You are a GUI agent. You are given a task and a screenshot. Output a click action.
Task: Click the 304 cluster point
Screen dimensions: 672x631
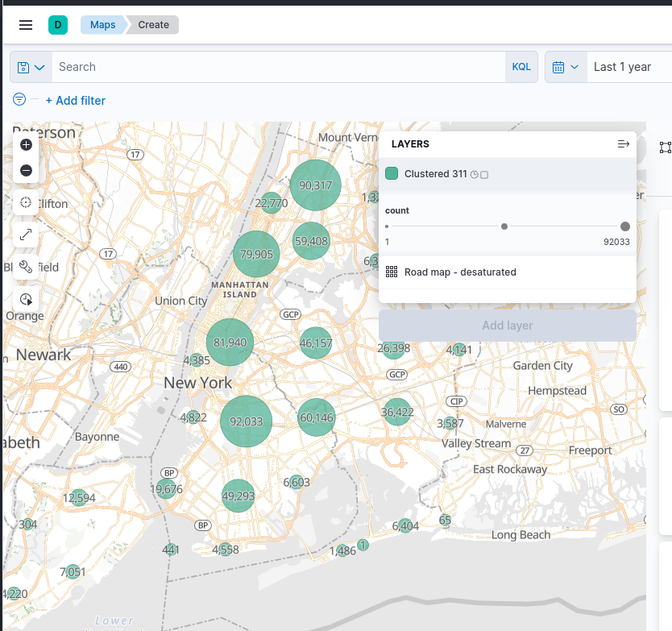[28, 525]
